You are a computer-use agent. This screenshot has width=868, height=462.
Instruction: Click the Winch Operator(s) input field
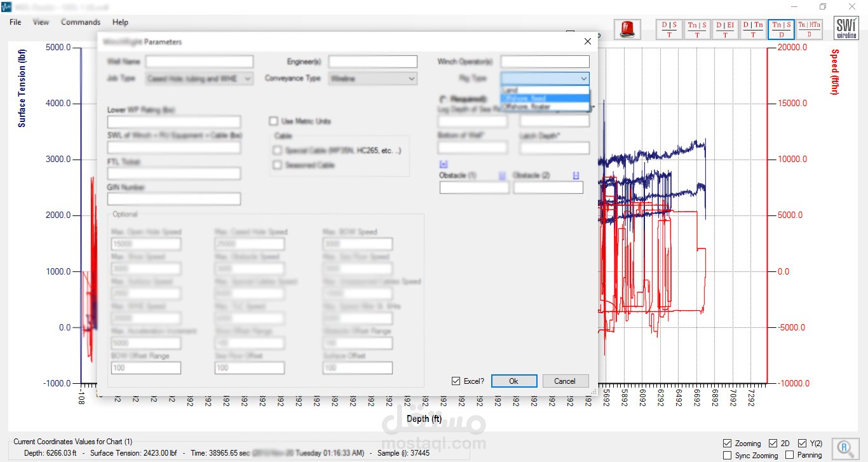pos(545,62)
